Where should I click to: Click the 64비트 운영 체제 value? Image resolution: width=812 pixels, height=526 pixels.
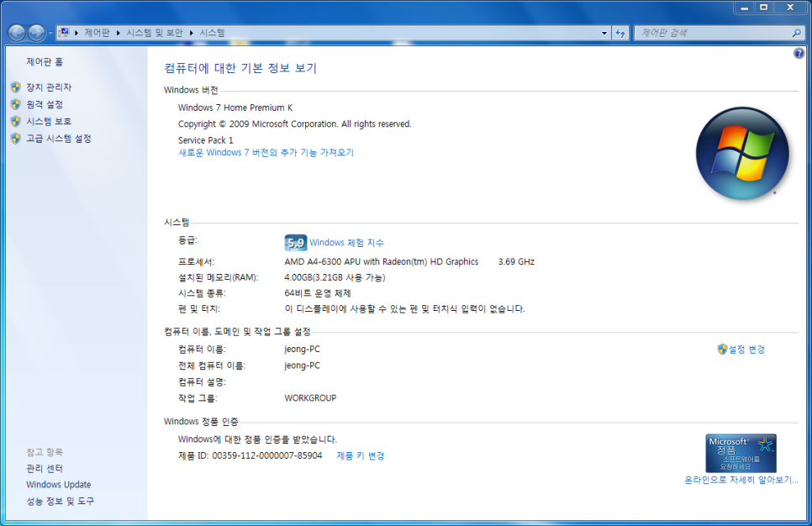point(318,293)
